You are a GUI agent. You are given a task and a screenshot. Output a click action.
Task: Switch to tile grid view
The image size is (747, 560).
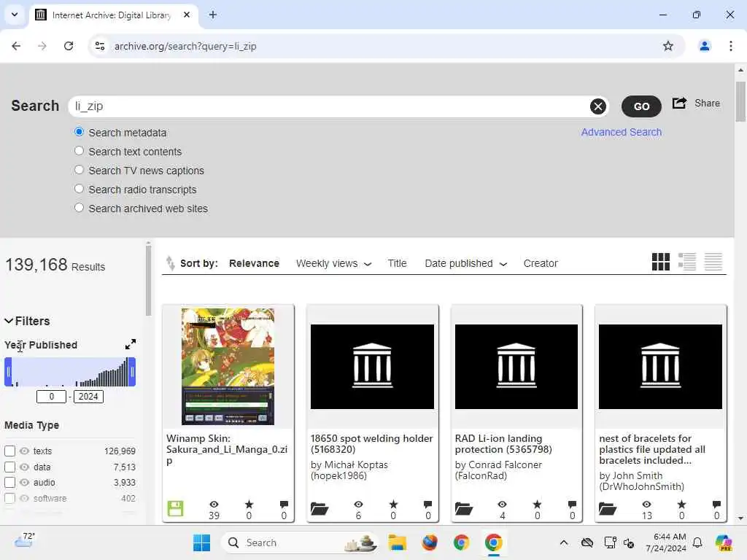[x=660, y=262]
